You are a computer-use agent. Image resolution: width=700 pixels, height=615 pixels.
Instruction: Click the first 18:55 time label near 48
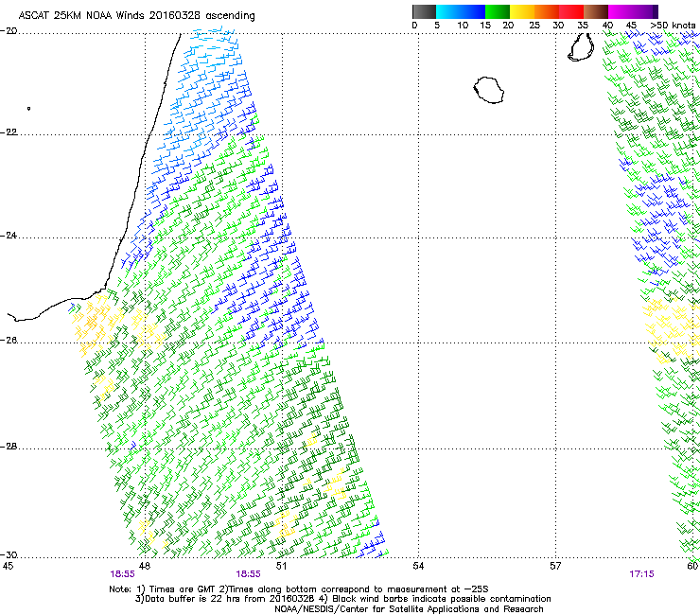click(123, 574)
